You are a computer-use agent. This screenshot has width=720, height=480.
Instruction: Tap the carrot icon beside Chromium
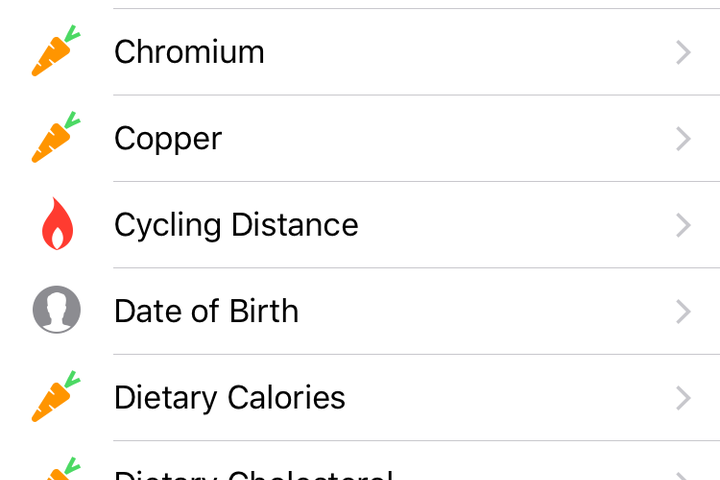(x=56, y=51)
